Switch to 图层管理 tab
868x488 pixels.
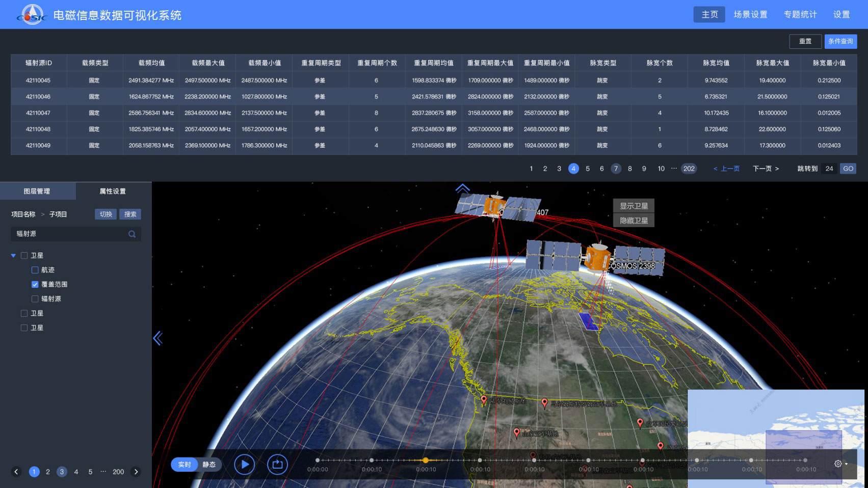[x=38, y=192]
